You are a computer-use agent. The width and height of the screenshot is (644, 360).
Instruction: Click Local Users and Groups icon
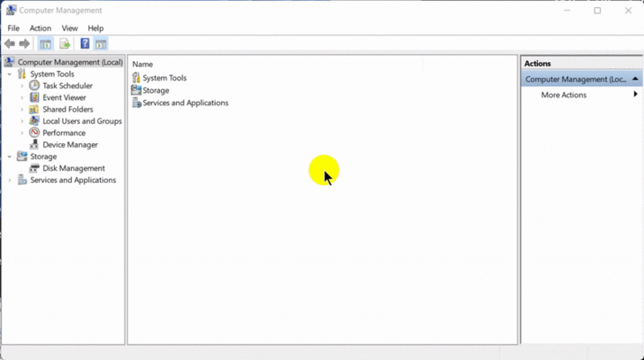pyautogui.click(x=34, y=120)
